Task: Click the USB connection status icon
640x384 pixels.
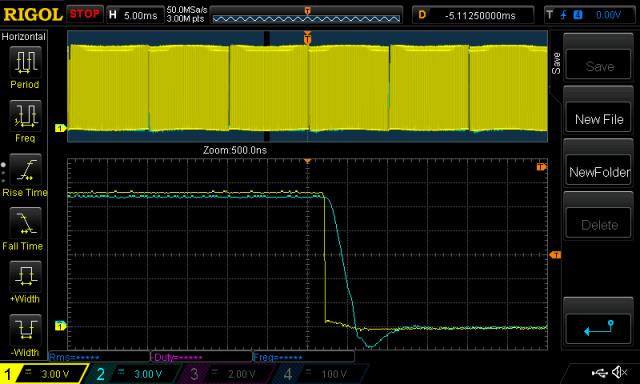Action: point(600,372)
